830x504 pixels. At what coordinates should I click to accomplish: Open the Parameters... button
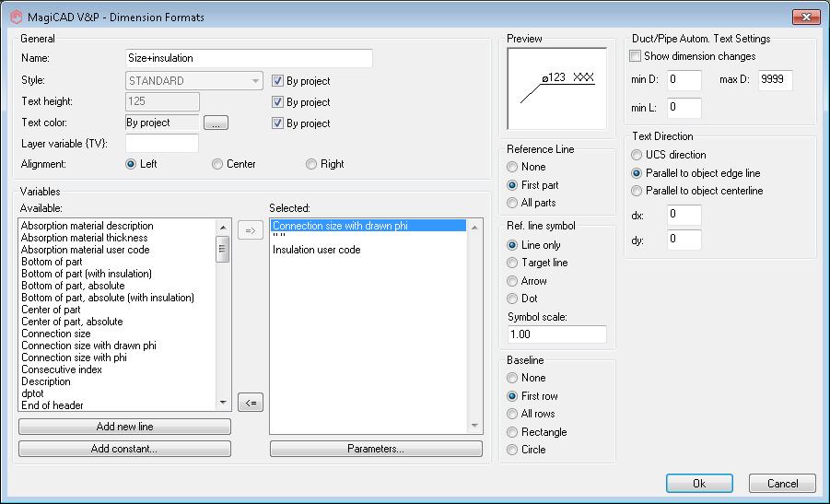[x=376, y=449]
